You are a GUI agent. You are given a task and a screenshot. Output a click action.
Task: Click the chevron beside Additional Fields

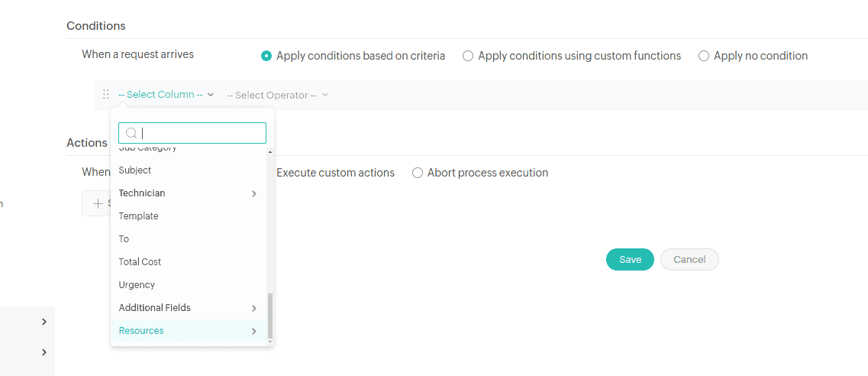(254, 308)
